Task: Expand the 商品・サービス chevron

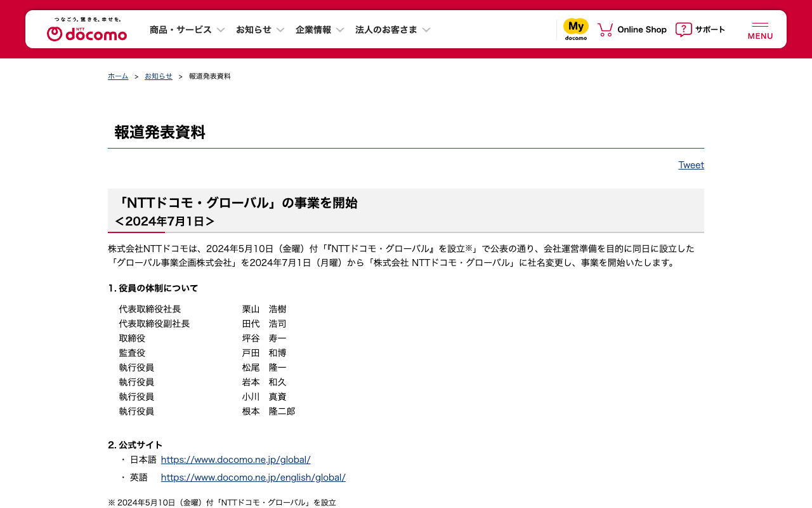Action: [x=221, y=30]
